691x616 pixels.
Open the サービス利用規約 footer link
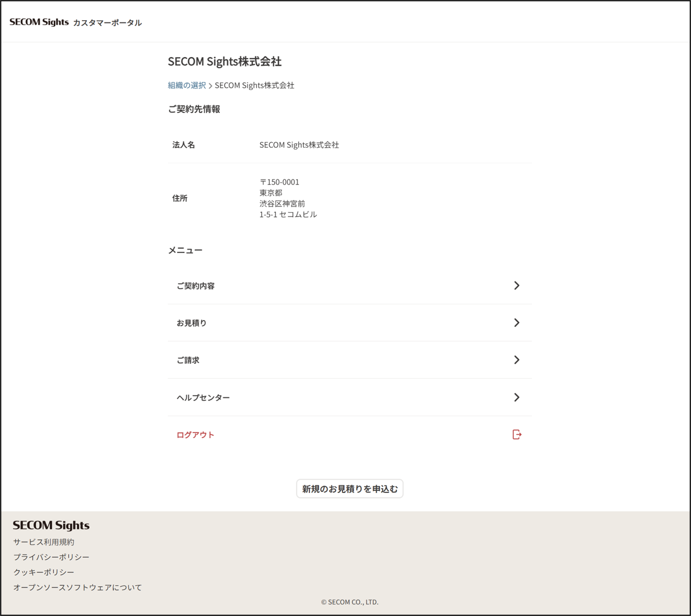pyautogui.click(x=44, y=542)
